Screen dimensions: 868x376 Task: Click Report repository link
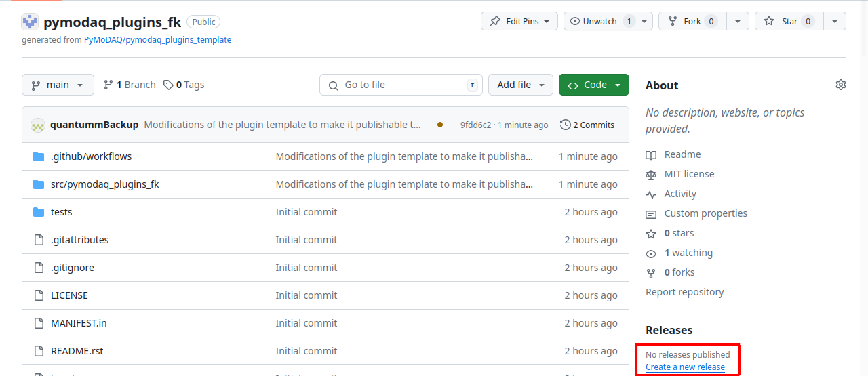(x=685, y=292)
